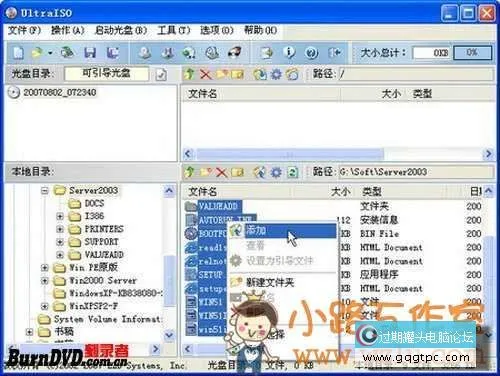This screenshot has height=376, width=500.
Task: Click the red Delete X in local toolbar
Action: click(221, 172)
